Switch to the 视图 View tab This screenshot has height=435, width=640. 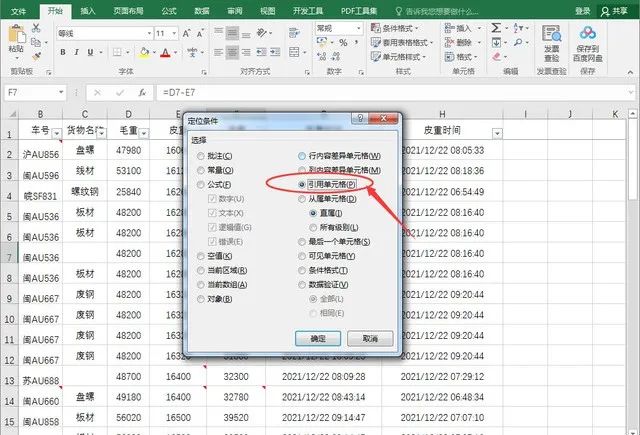click(x=268, y=11)
